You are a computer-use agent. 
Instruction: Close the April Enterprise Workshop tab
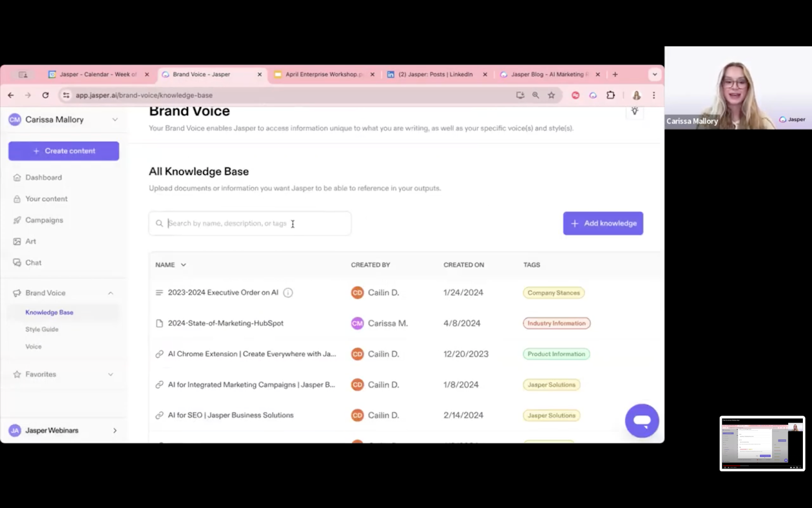(x=373, y=74)
